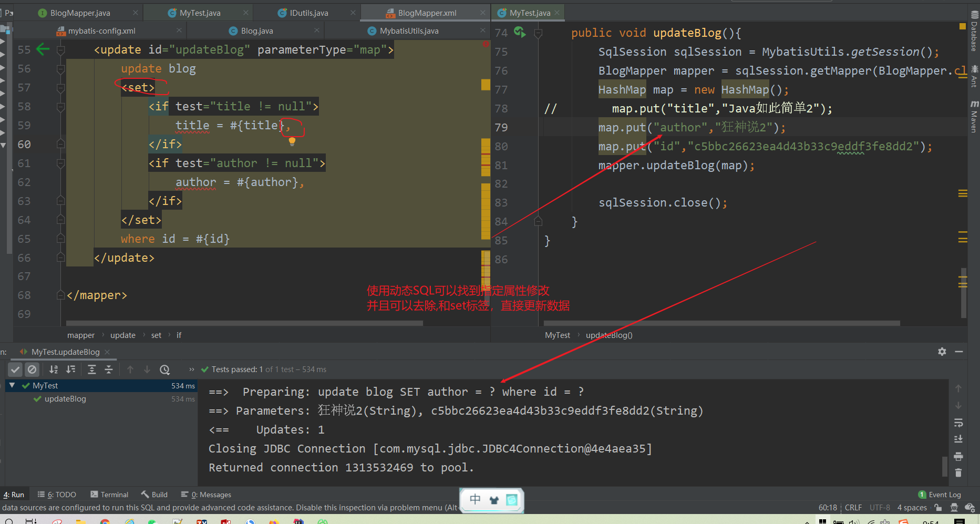The width and height of the screenshot is (980, 524).
Task: Toggle the Run tool window button
Action: tap(14, 495)
